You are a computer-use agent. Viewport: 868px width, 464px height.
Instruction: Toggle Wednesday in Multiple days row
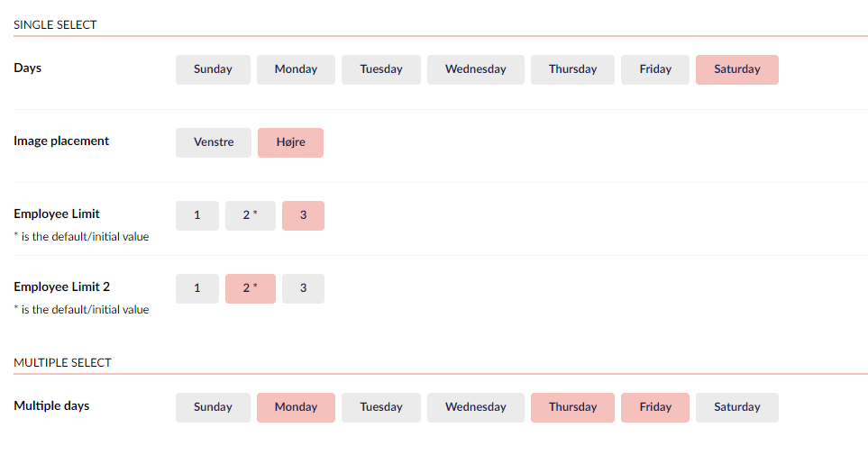point(475,407)
